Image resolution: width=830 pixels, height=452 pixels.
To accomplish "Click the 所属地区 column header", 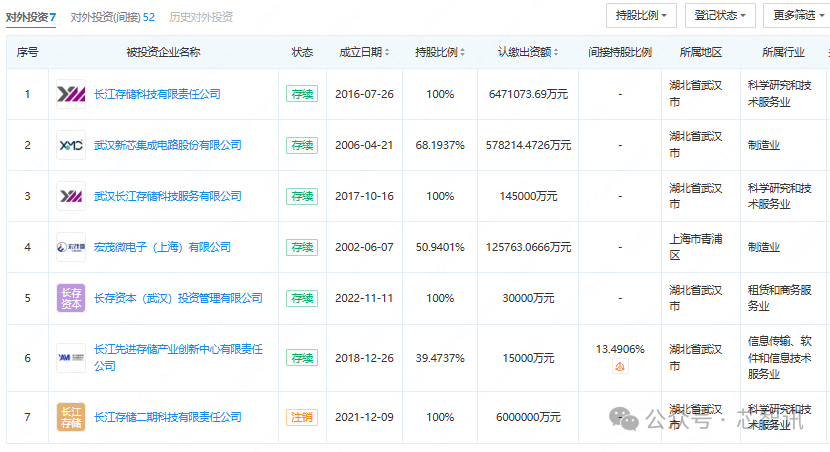I will (700, 52).
